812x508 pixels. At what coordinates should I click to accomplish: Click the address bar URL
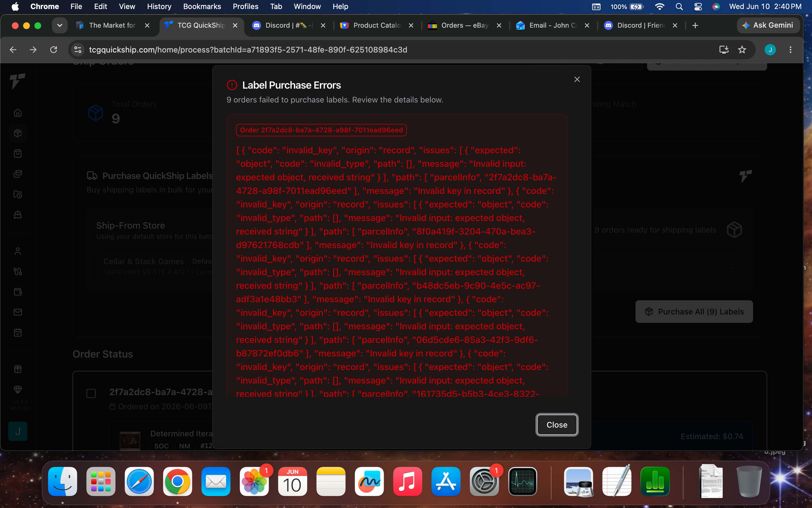[x=248, y=50]
